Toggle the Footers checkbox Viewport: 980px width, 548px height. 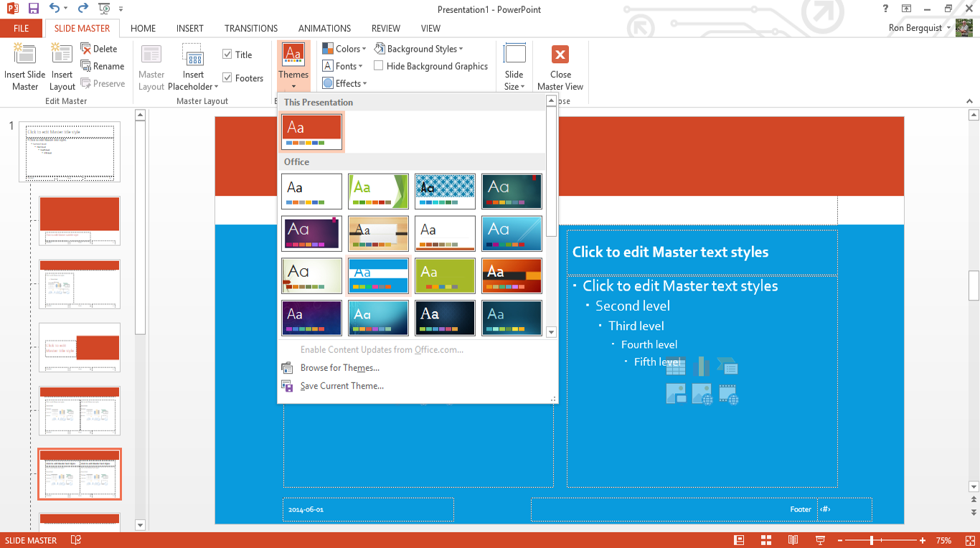point(227,78)
